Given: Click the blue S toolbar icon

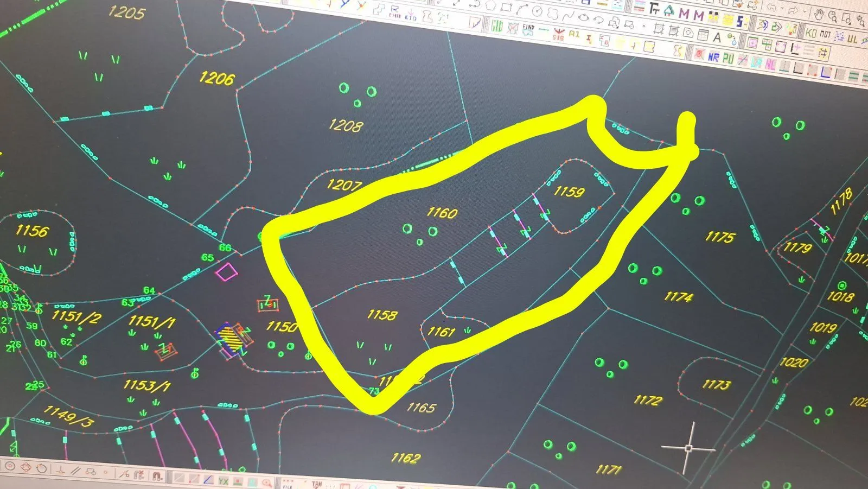Looking at the screenshot, I should click(741, 21).
